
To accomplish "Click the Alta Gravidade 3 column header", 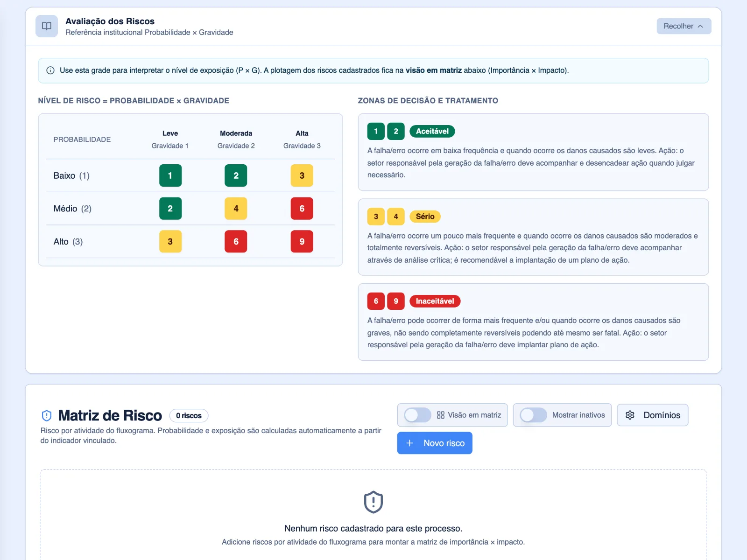I will click(302, 140).
